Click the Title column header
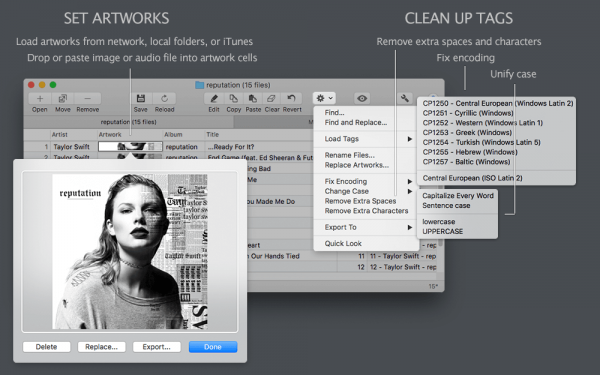The height and width of the screenshot is (375, 600). click(x=259, y=135)
